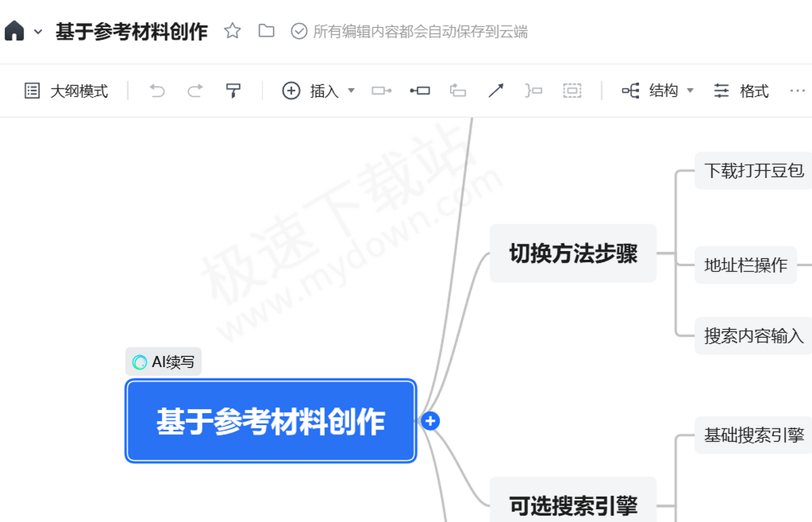Expand the chevron next to the home icon

pos(37,31)
